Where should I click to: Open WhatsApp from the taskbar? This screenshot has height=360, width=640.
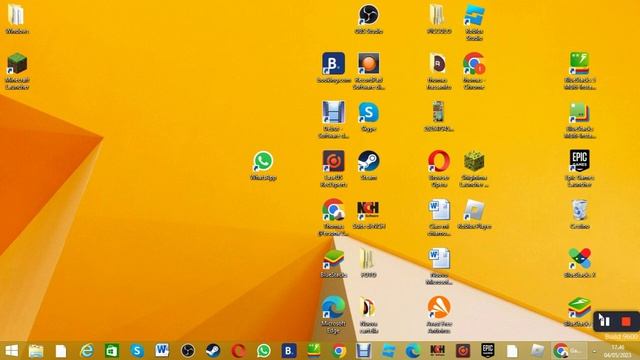tap(264, 351)
